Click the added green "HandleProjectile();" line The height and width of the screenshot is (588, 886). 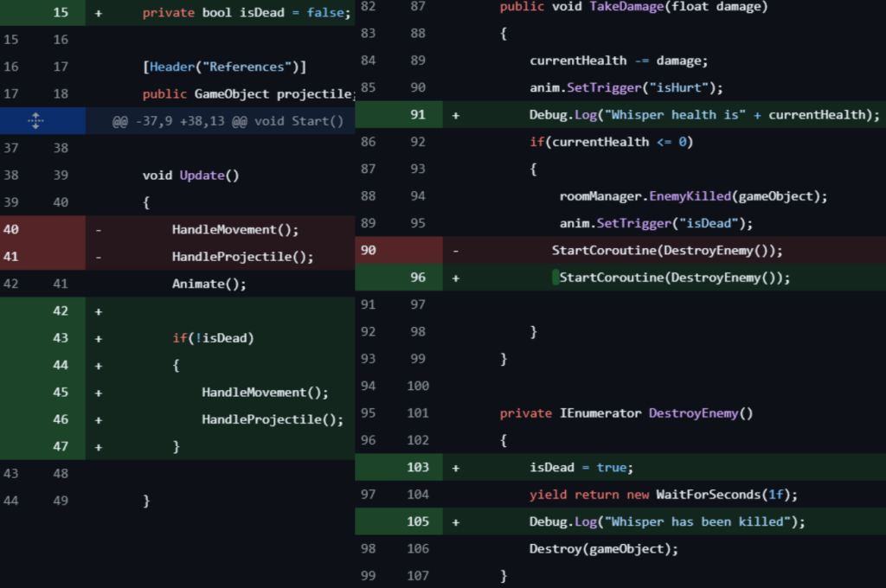pos(273,419)
